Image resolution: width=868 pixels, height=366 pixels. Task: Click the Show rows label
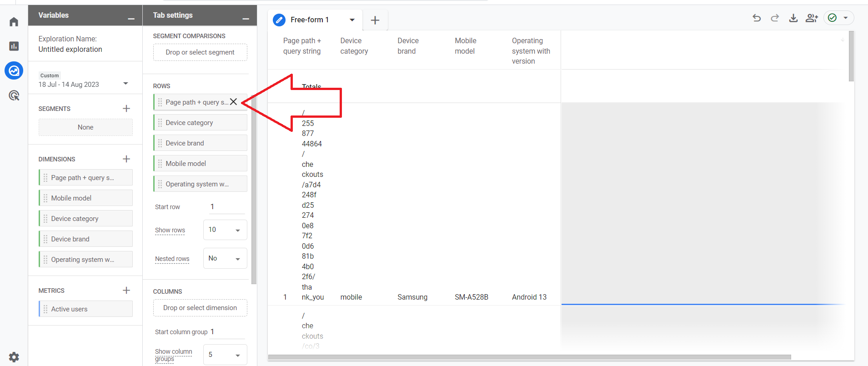[x=170, y=230]
